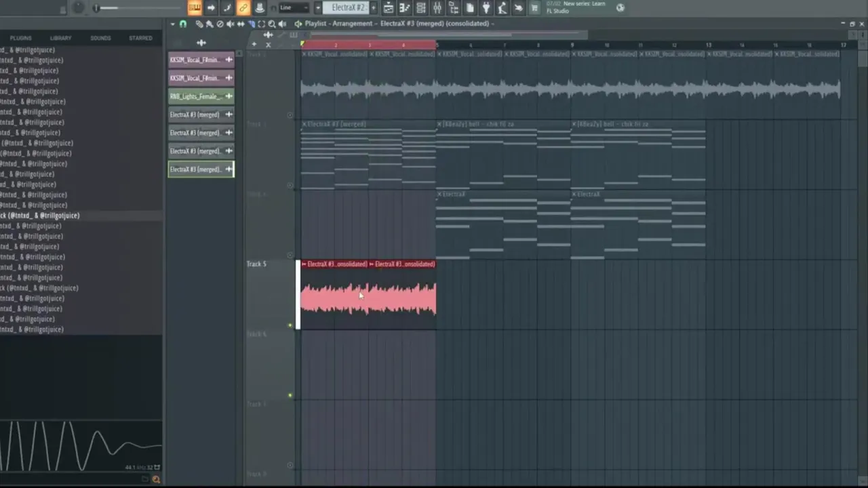Toggle the typing keyboard to piano icon

[x=195, y=7]
